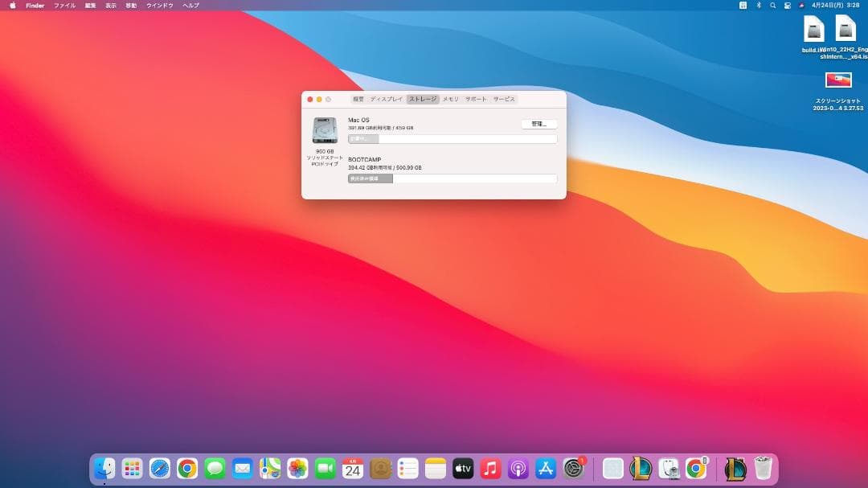The image size is (868, 488).
Task: Open the Trash in the Dock
Action: coord(764,468)
